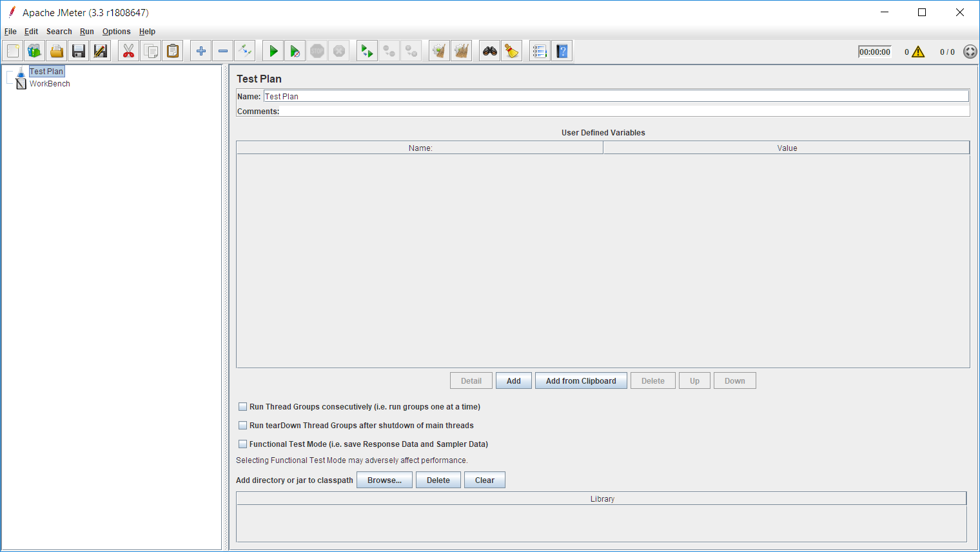Click the Start no pauses icon
The image size is (980, 552).
click(295, 51)
